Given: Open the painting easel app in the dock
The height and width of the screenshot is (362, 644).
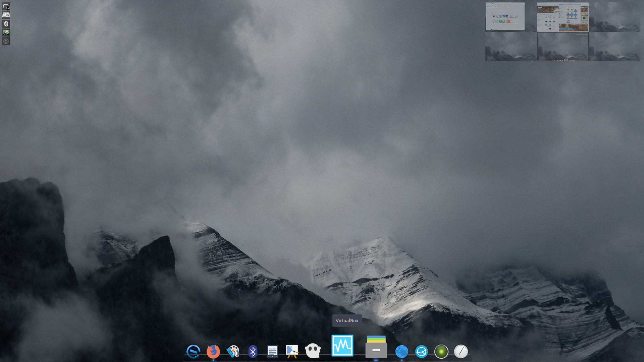Looking at the screenshot, I should coord(292,351).
